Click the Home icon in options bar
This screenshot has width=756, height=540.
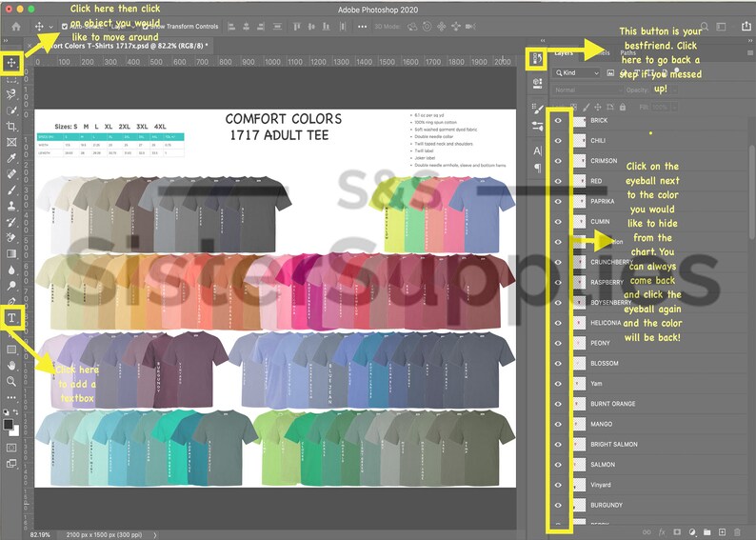click(x=16, y=27)
